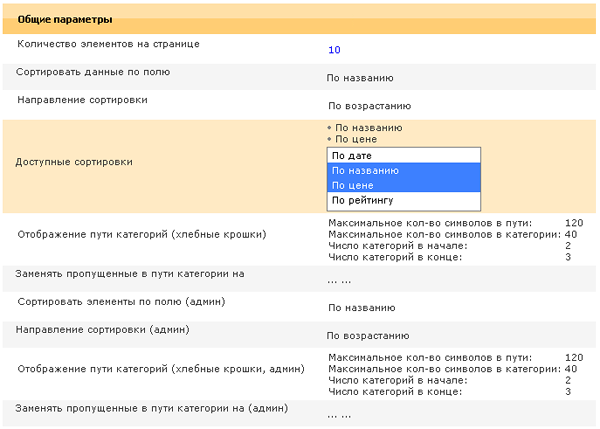The height and width of the screenshot is (429, 600).
Task: Edit breadcrumbs 'Число категорий в конце' value 3
Action: (567, 257)
